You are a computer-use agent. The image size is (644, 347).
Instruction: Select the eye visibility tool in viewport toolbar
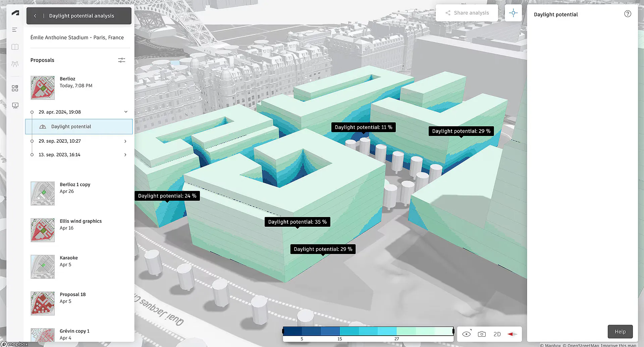tap(466, 334)
